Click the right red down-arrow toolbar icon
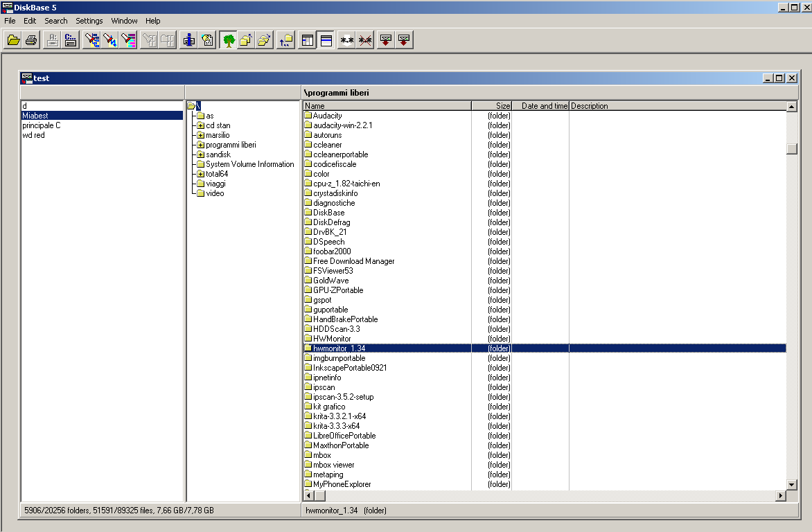Image resolution: width=812 pixels, height=532 pixels. 404,40
